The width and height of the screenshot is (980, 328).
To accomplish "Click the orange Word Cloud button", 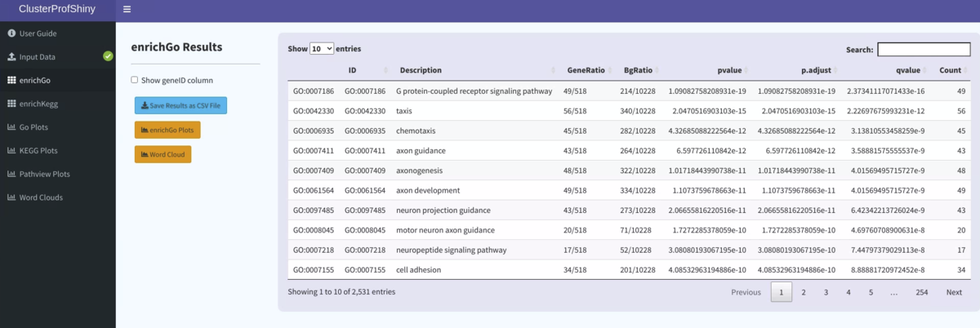I will (163, 154).
